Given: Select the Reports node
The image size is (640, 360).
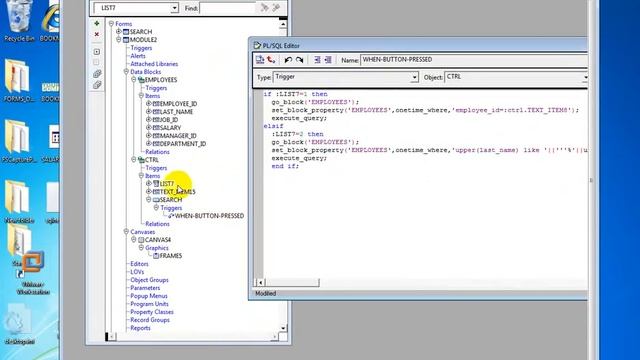Looking at the screenshot, I should coord(140,328).
